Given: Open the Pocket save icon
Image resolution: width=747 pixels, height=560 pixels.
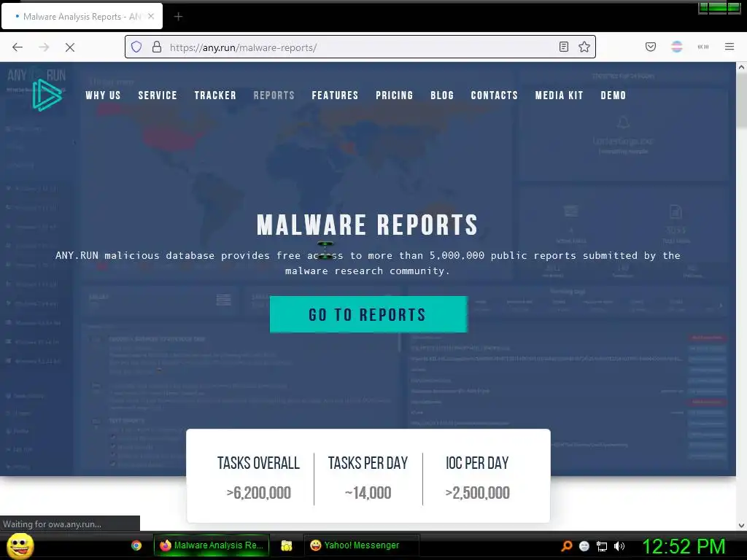Looking at the screenshot, I should point(651,47).
